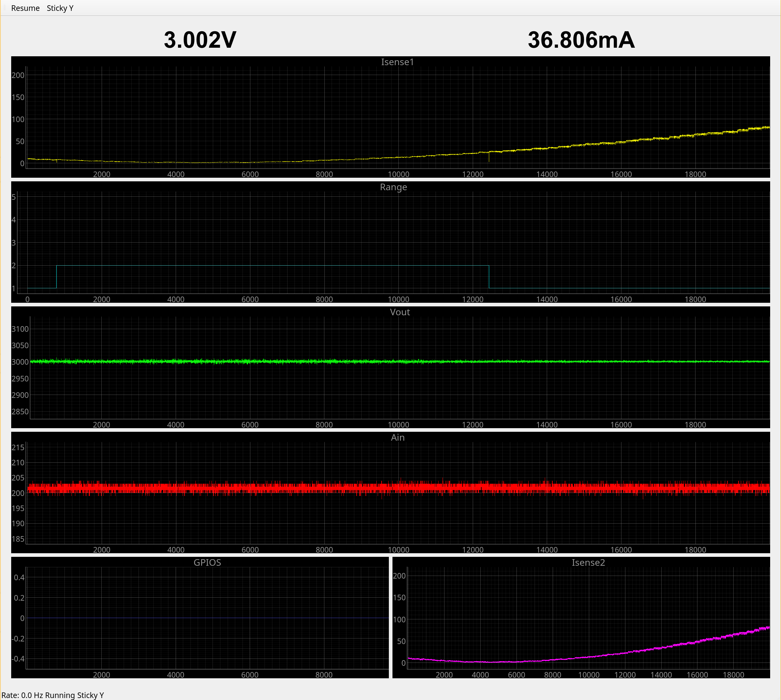
Task: Click the 3.002V voltage readout
Action: [x=200, y=39]
